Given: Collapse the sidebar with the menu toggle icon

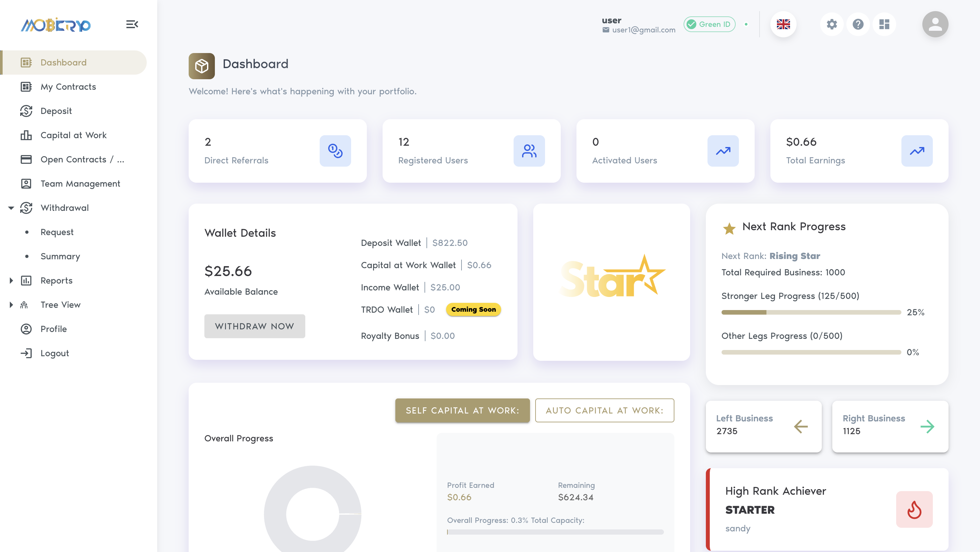Looking at the screenshot, I should click(x=132, y=24).
